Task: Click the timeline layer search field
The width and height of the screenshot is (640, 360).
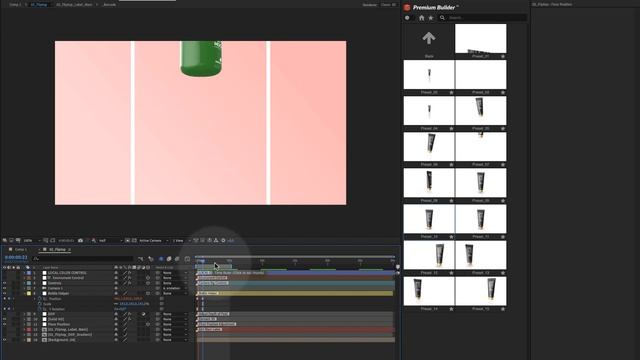Action: click(83, 259)
